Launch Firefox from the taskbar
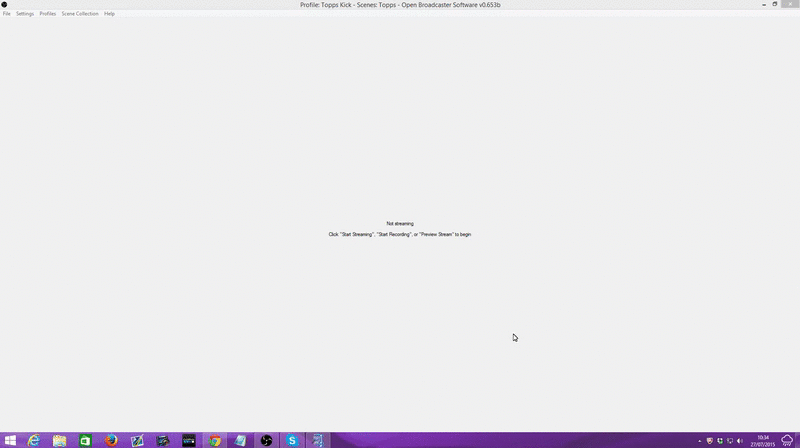Screen dimensions: 800x448 click(111, 440)
